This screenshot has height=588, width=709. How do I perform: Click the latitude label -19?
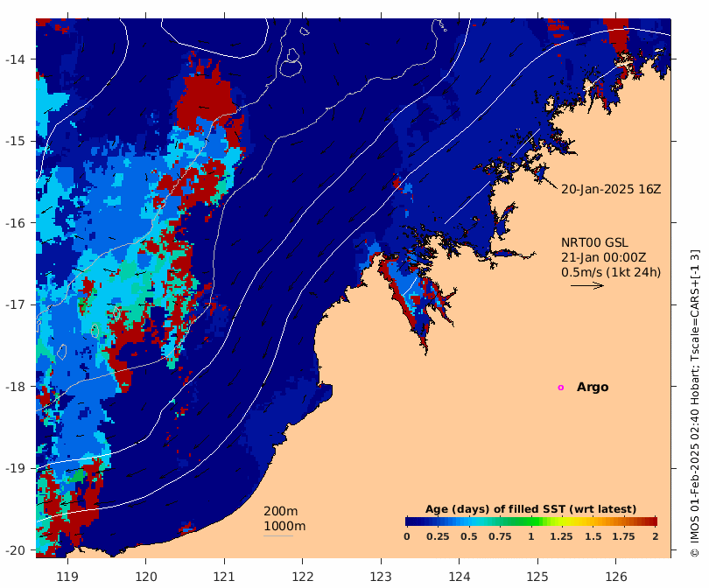click(15, 468)
